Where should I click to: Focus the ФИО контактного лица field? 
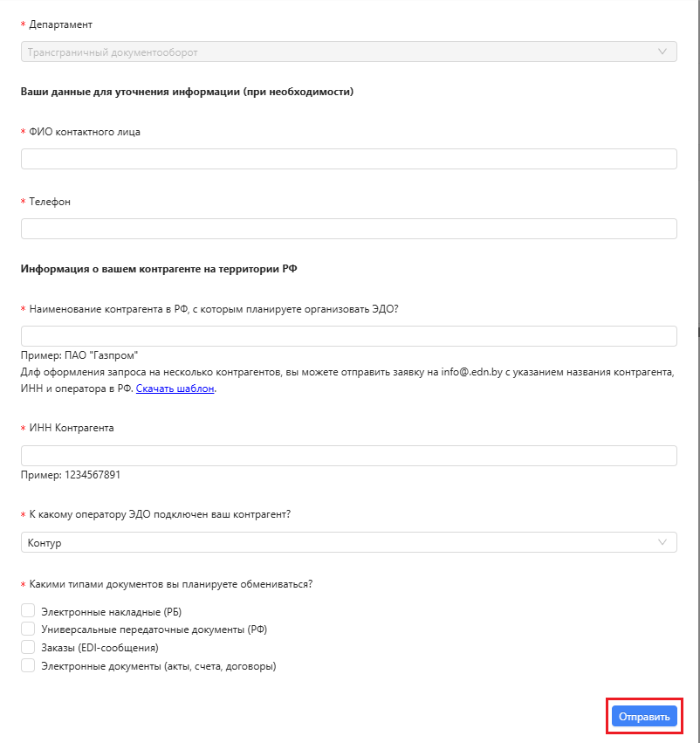(348, 159)
